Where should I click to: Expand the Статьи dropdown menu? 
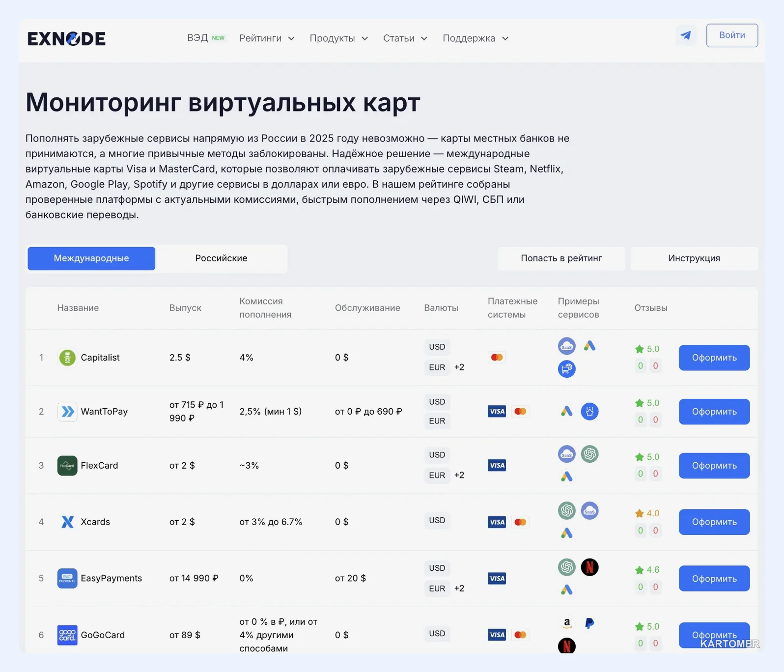coord(405,38)
